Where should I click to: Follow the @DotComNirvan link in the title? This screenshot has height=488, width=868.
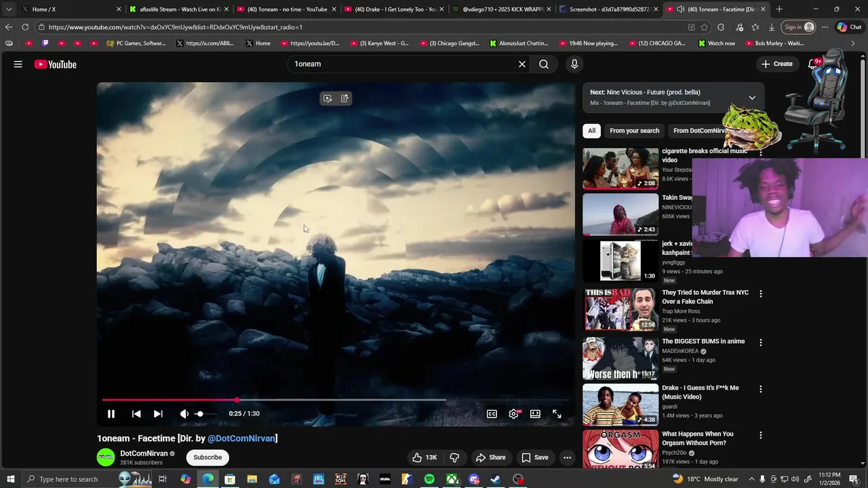241,439
